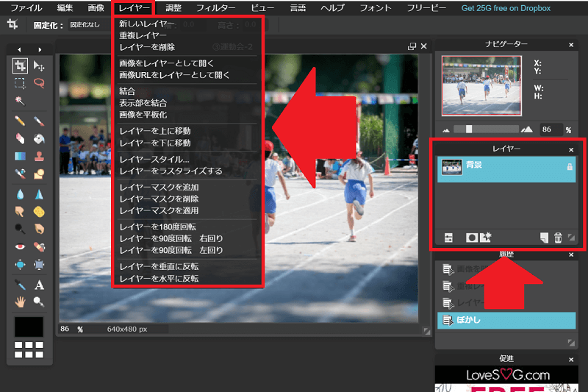Image resolution: width=588 pixels, height=392 pixels.
Task: Delete layer with trash can icon
Action: pos(558,238)
